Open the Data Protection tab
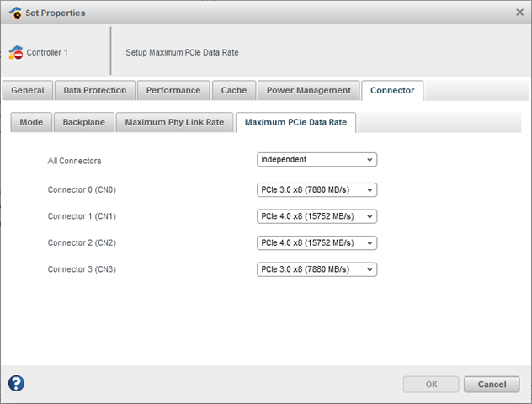This screenshot has height=404, width=532. [95, 90]
